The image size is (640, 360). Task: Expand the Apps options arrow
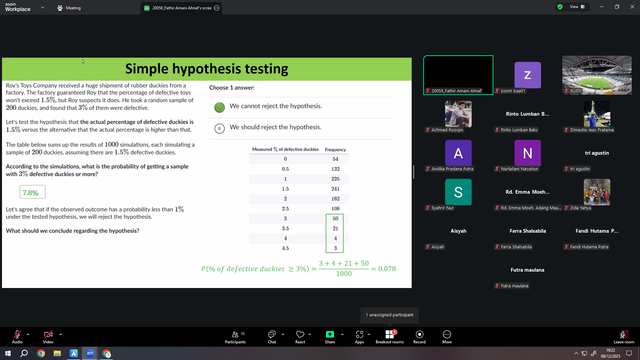[x=369, y=334]
